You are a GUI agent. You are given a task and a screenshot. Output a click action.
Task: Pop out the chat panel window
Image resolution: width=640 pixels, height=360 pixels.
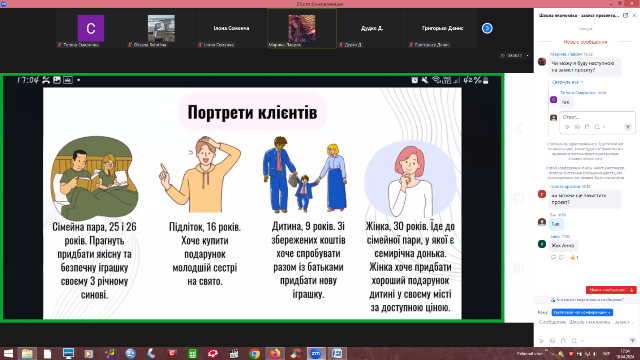pos(625,16)
